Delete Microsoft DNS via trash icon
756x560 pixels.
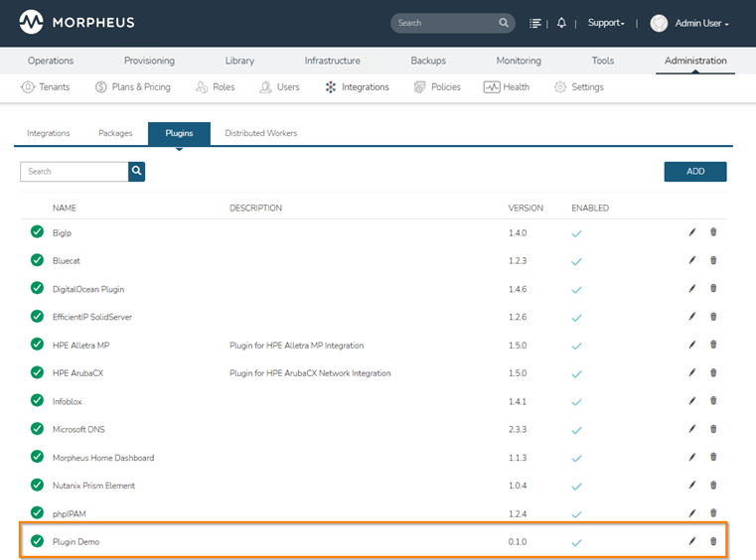coord(713,428)
